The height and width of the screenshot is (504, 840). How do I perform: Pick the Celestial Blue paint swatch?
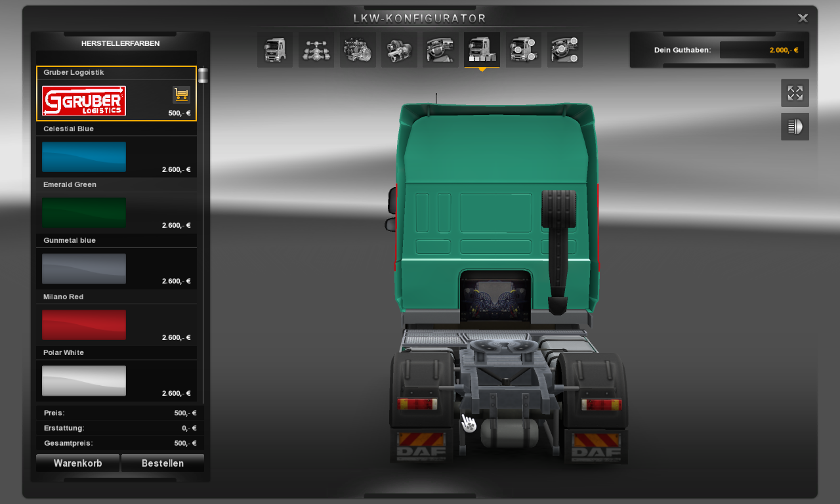click(84, 157)
